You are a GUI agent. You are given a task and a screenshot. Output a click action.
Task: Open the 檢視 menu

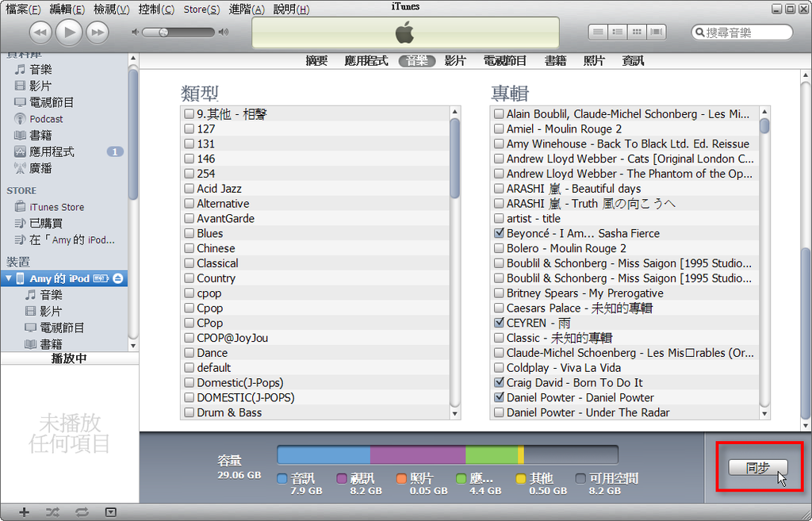(x=112, y=10)
